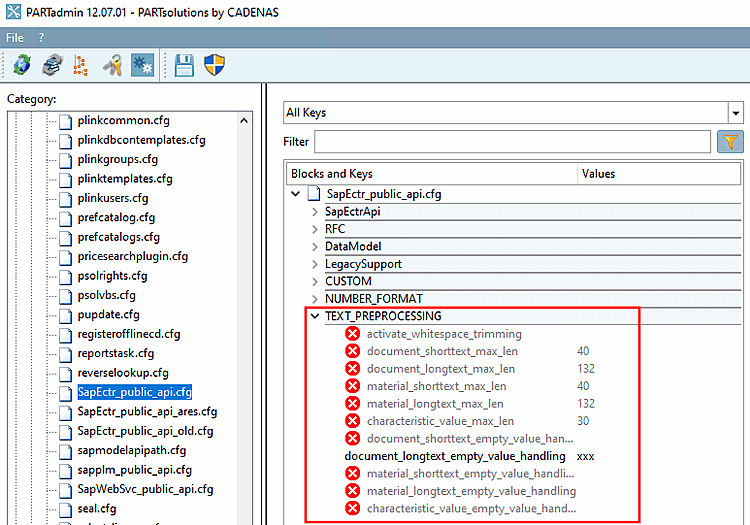
Task: Select document_longtext_empty_value_handling key
Action: pos(455,456)
